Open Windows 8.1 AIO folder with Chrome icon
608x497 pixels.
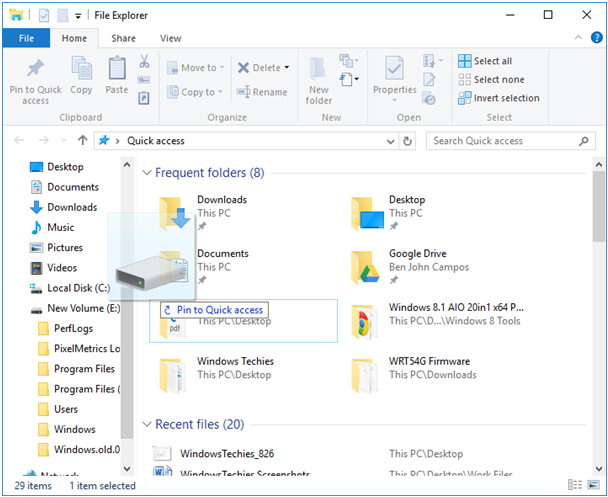click(x=364, y=322)
